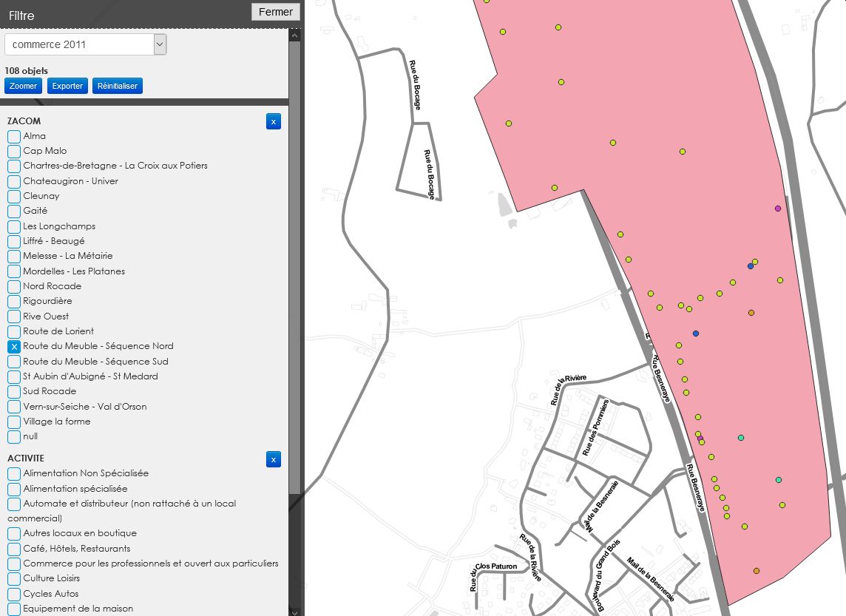Screen dimensions: 846x616
Task: Clear the ACTIVITE filter with x icon
Action: 274,459
